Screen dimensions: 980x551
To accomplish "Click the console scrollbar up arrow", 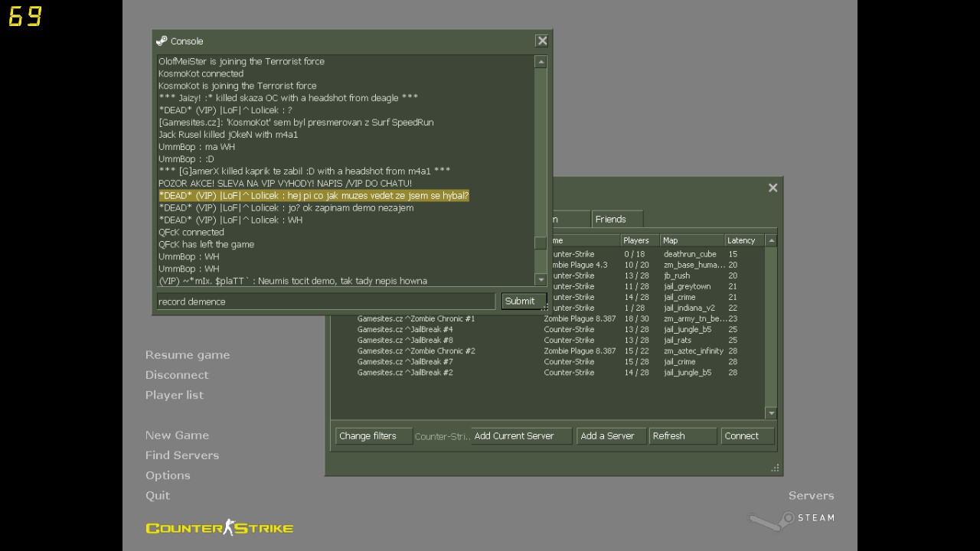I will 541,62.
